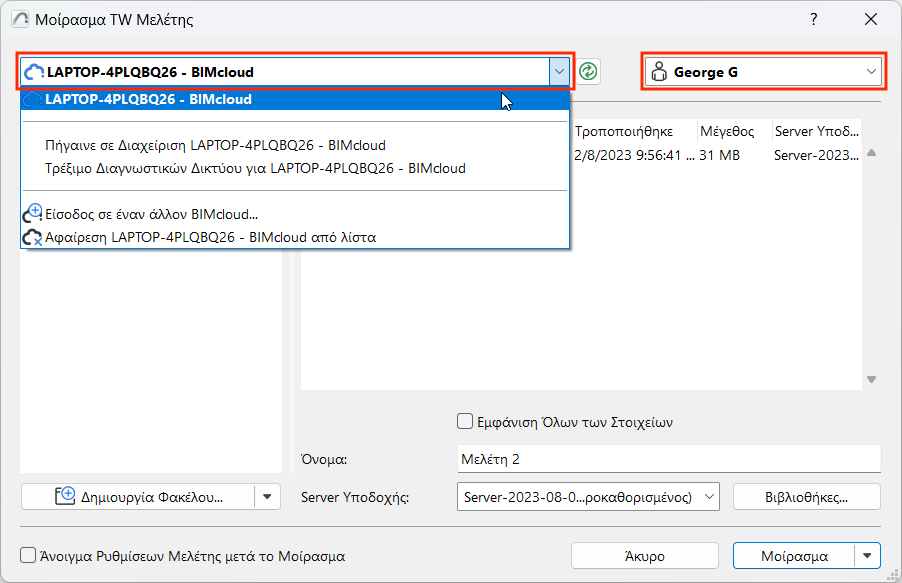Click the user icon next to George G
Image resolution: width=902 pixels, height=583 pixels.
(659, 72)
